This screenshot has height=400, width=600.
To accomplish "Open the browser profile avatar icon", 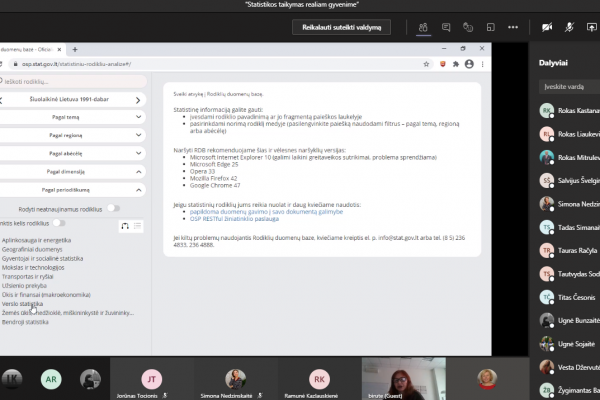I will [469, 64].
